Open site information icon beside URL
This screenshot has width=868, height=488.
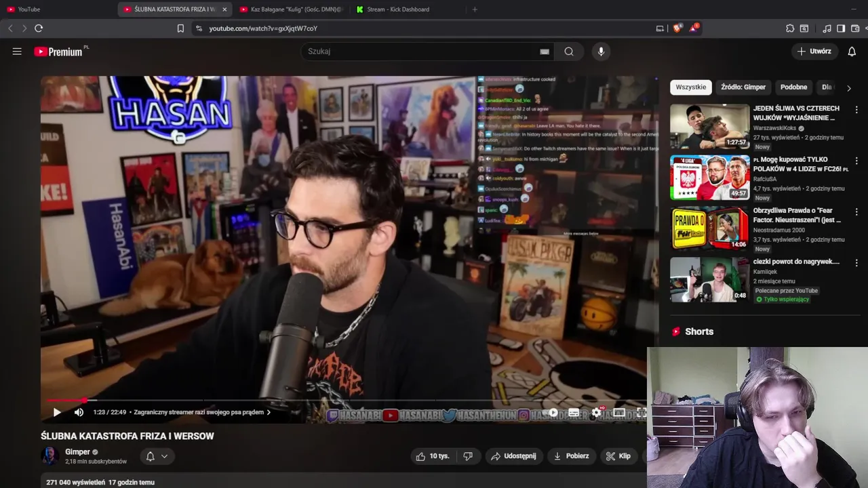pos(198,28)
